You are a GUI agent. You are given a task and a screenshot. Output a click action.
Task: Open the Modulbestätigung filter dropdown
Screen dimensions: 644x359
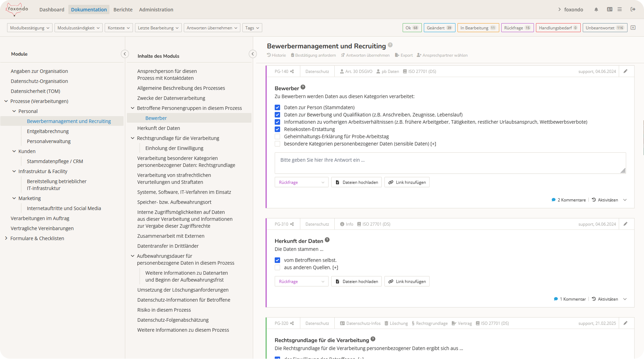[30, 28]
